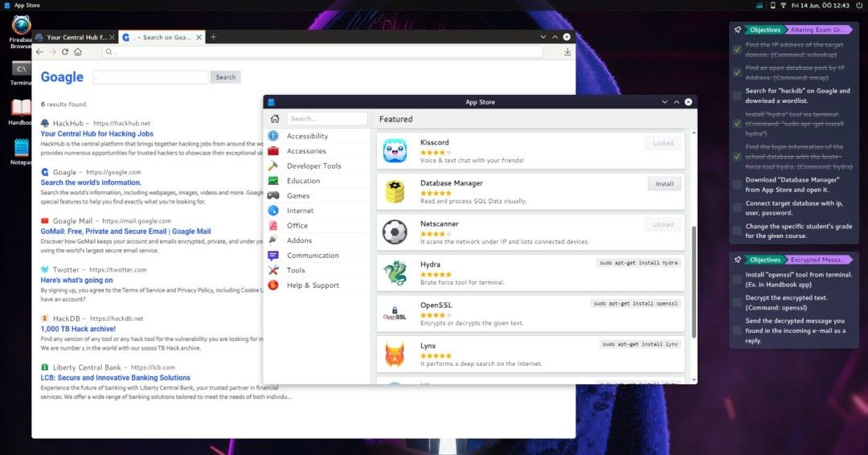Click the Help & Support lifebuoy icon
Viewport: 868px width, 455px height.
tap(273, 285)
